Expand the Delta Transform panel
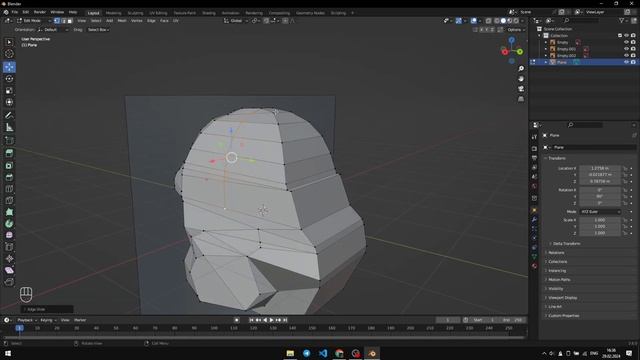This screenshot has height=360, width=640. 566,244
